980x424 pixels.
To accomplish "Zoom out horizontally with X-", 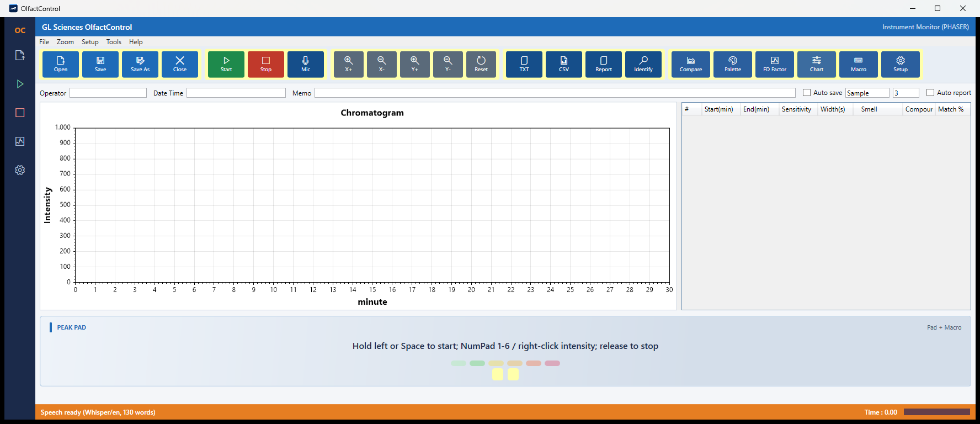I will (x=382, y=64).
